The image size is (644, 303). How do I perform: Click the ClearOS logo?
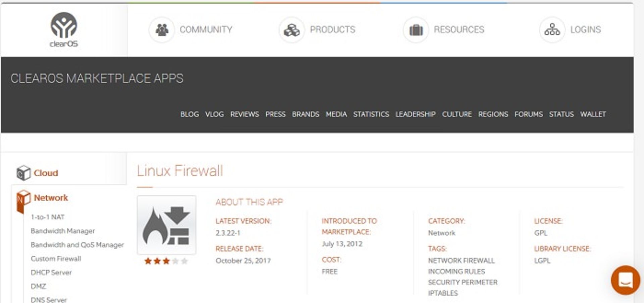[64, 30]
